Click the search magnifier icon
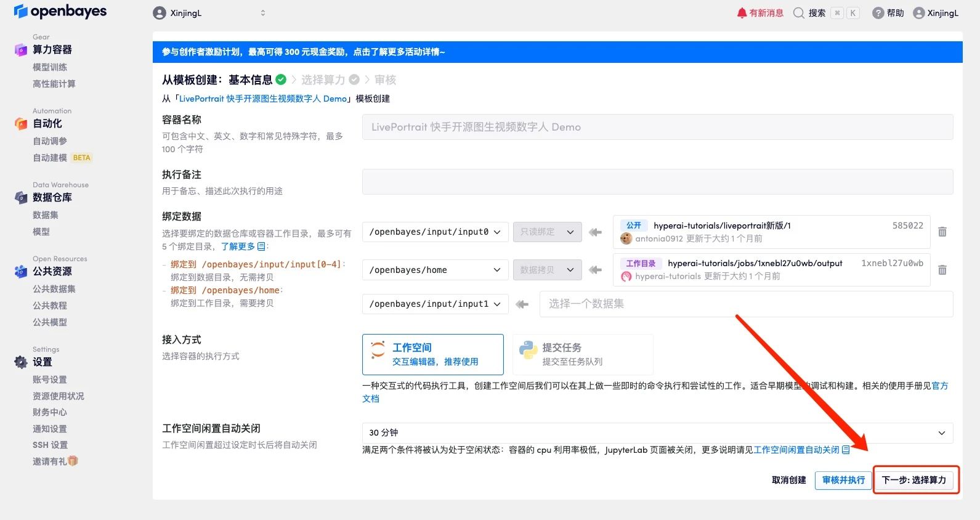This screenshot has height=520, width=980. [798, 13]
